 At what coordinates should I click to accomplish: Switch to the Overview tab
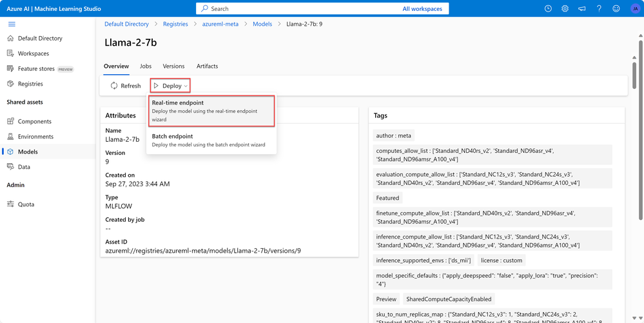[116, 66]
